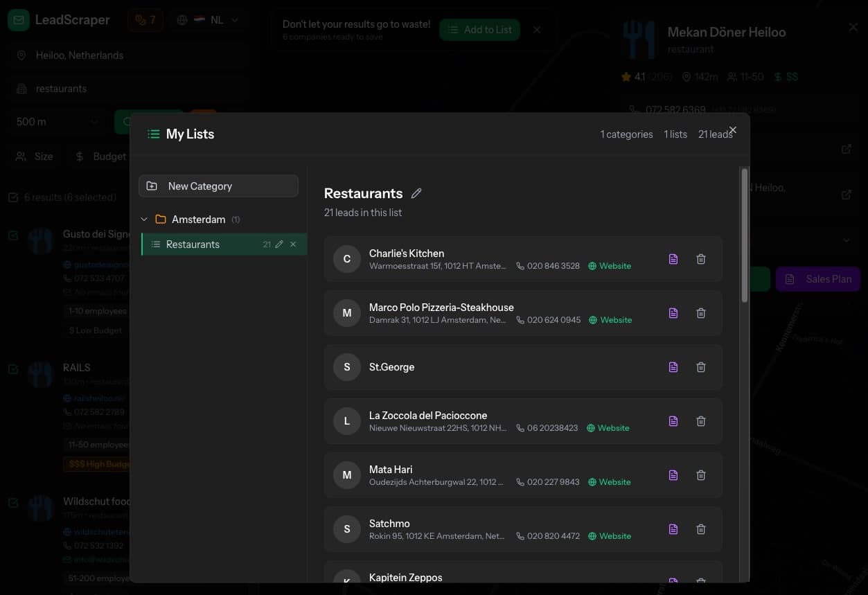
Task: Click the pencil icon beside Restaurants in the sidebar
Action: point(278,244)
